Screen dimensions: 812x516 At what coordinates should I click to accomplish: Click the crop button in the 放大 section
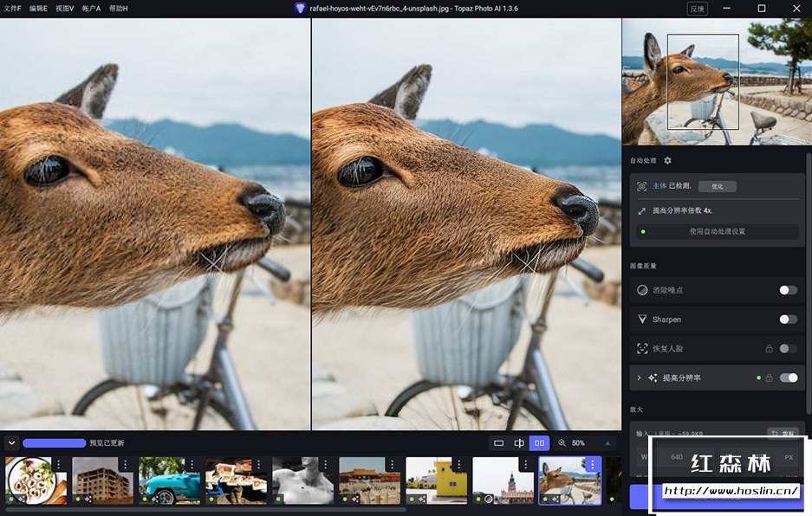click(785, 433)
